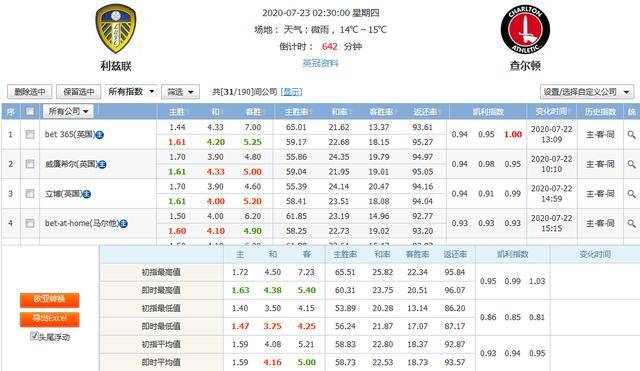Click the company name bet-at-home(马尔他)

(82, 223)
